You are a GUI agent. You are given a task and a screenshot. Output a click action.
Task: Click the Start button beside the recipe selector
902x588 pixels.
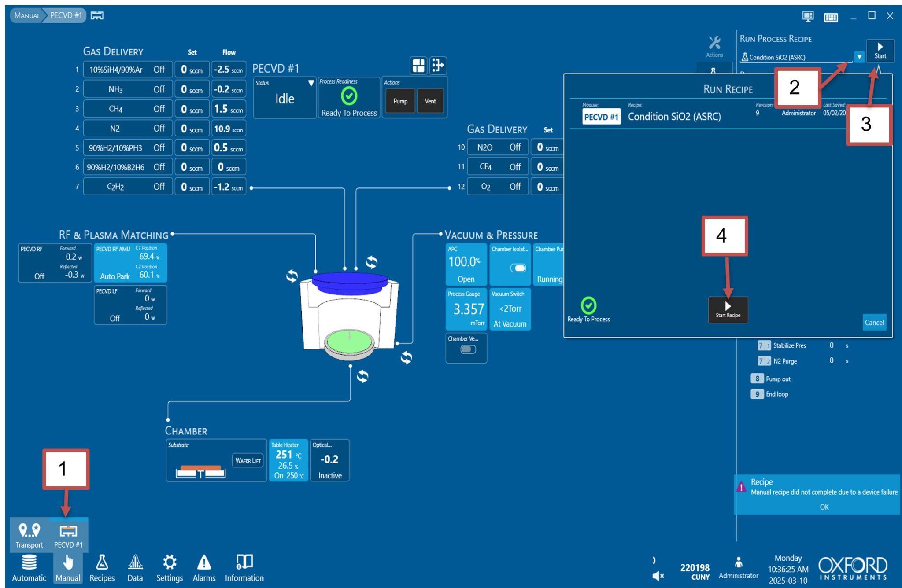pyautogui.click(x=880, y=51)
